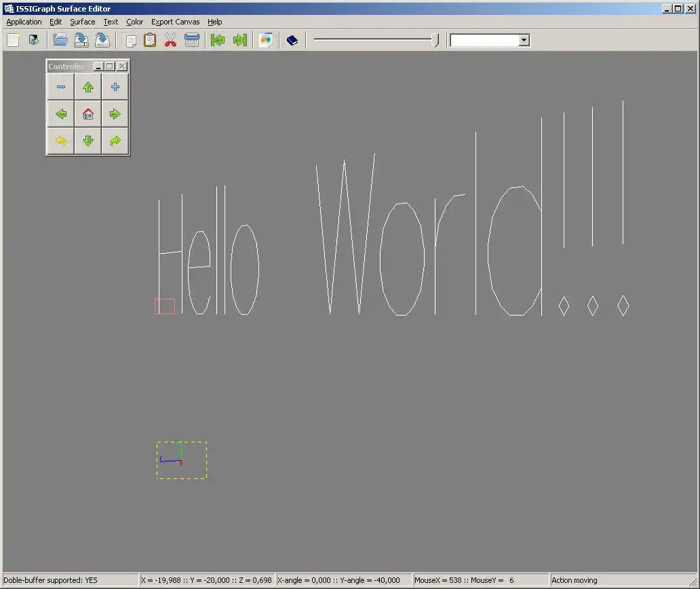Open the toolbar combo box dropdown arrow
Screen dimensions: 700x589
coord(524,40)
